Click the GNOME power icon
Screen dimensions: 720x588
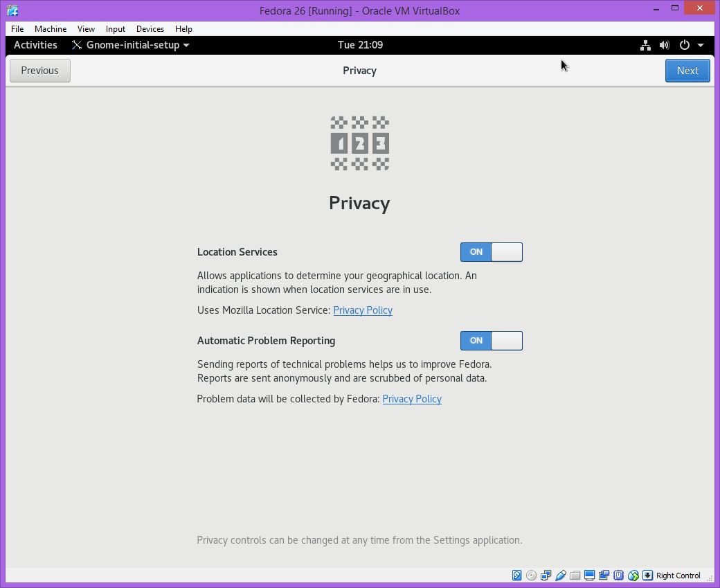click(x=684, y=45)
